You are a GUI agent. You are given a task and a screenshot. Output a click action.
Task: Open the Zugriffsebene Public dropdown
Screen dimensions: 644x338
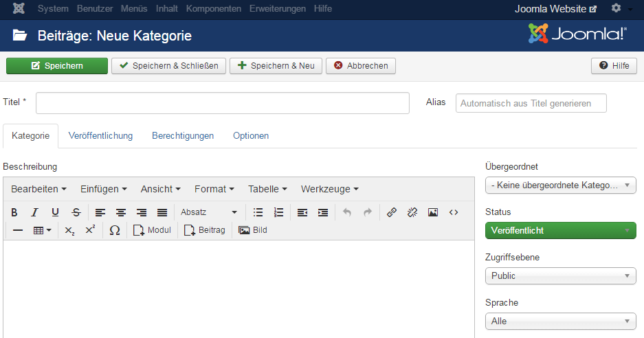[561, 275]
